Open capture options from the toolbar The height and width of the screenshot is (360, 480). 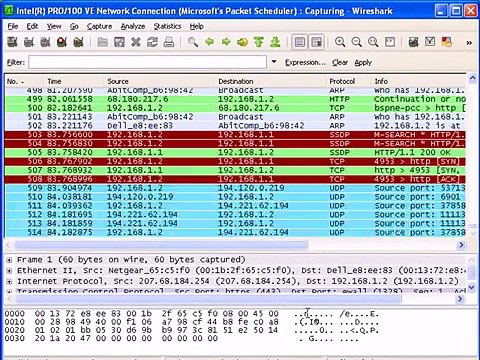(29, 42)
